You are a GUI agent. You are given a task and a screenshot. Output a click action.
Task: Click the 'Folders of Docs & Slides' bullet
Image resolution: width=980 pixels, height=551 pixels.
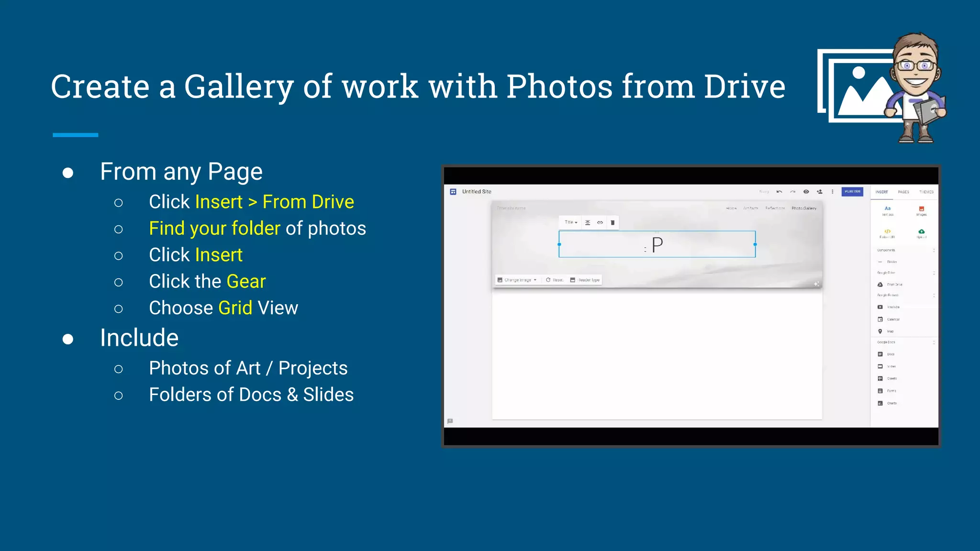click(x=251, y=395)
